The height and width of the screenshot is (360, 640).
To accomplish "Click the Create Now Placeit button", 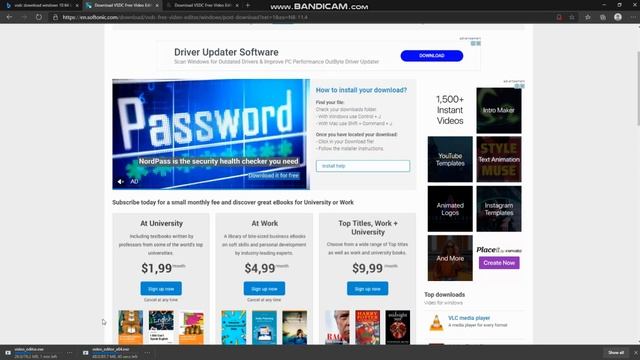I will pos(499,263).
